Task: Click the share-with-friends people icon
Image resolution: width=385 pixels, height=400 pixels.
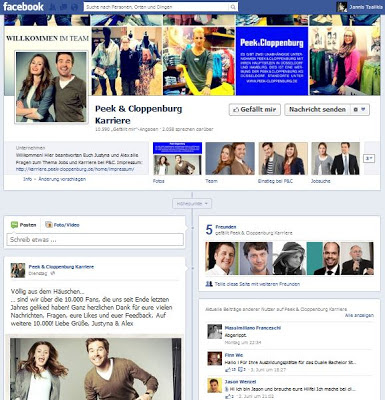Action: tap(209, 284)
